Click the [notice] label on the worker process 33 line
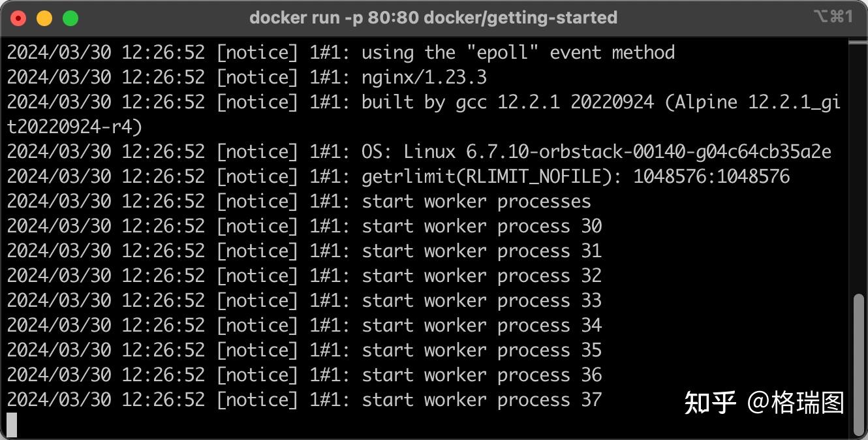This screenshot has height=440, width=868. [256, 300]
